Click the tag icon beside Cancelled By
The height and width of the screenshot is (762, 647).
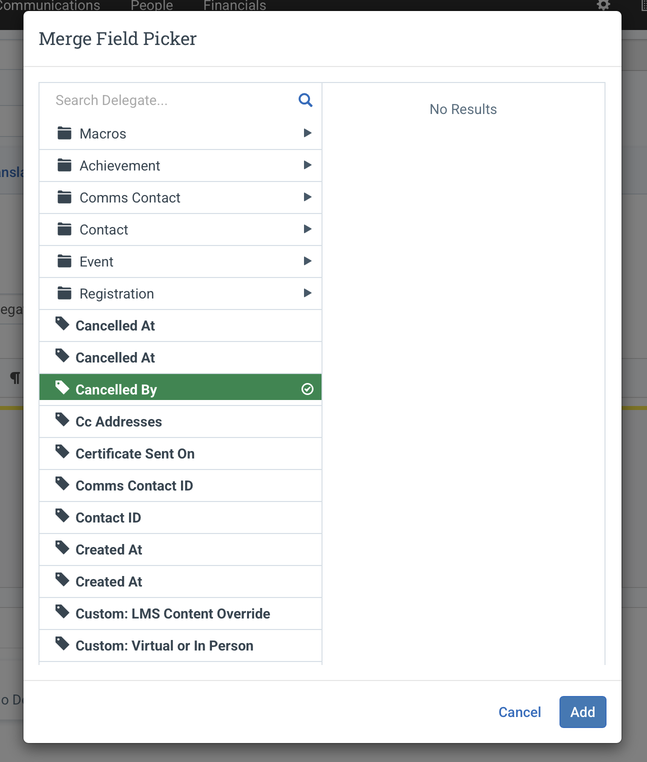[x=62, y=387]
